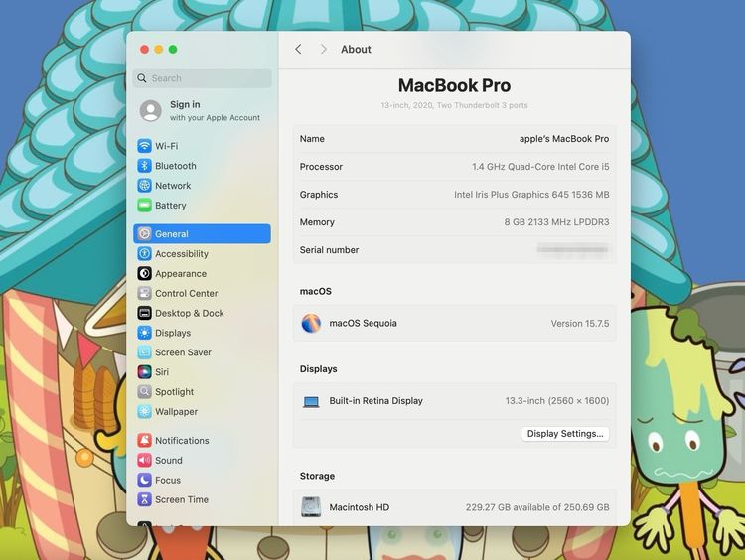The image size is (745, 560).
Task: Click the Search field in sidebar
Action: click(x=203, y=78)
